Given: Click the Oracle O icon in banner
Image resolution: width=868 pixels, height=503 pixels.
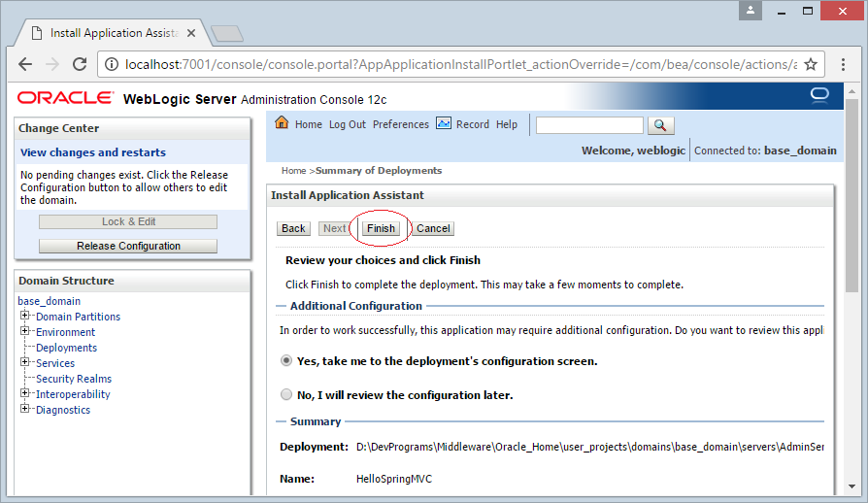Looking at the screenshot, I should point(819,96).
